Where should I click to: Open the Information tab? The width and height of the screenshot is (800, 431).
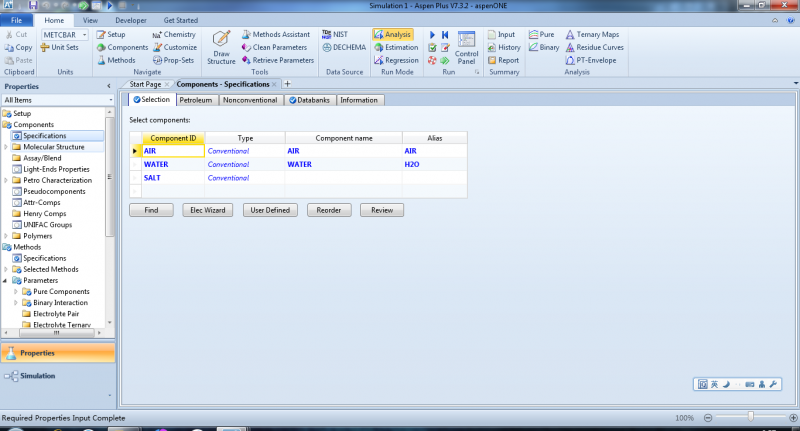[x=359, y=100]
